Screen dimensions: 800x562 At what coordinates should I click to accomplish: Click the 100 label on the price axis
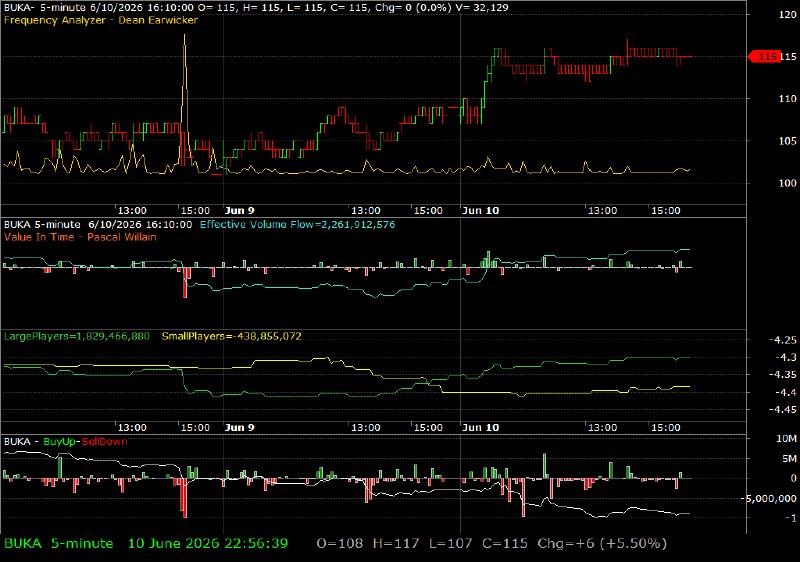[x=787, y=183]
